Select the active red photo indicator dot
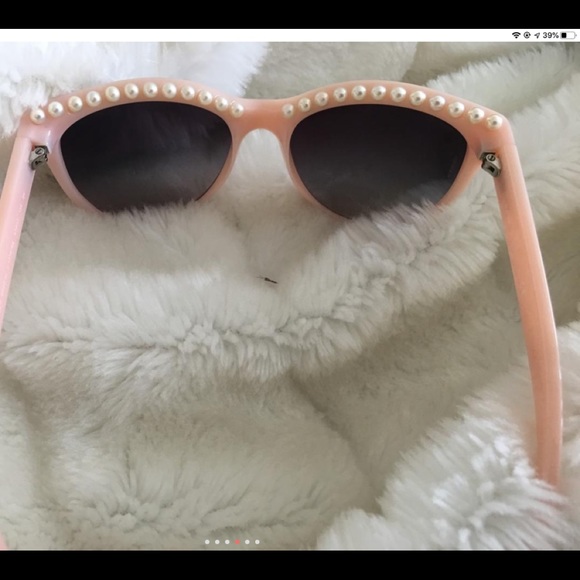The image size is (580, 580). click(x=237, y=542)
